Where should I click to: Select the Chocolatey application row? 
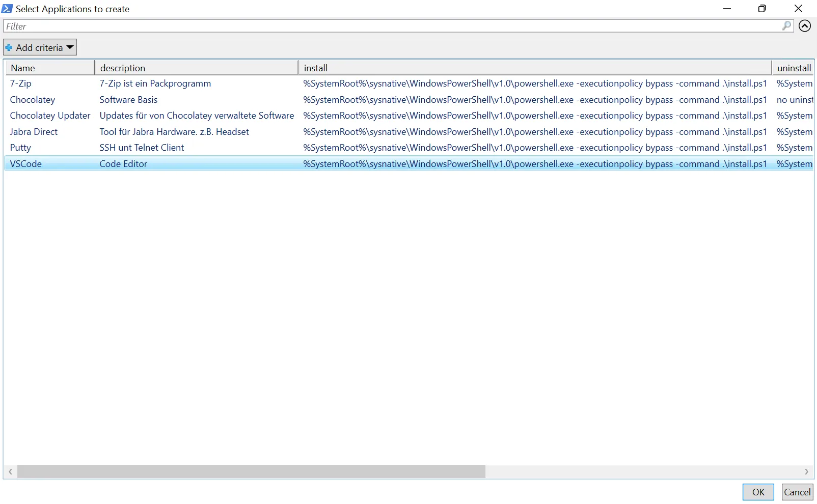pos(409,100)
